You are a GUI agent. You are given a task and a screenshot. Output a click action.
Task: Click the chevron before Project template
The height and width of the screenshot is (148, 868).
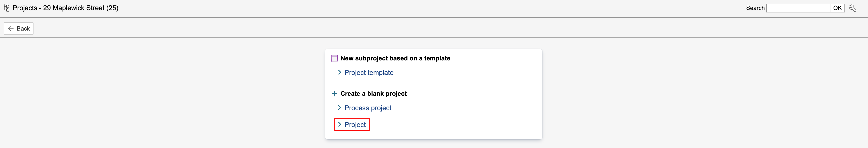(x=339, y=72)
